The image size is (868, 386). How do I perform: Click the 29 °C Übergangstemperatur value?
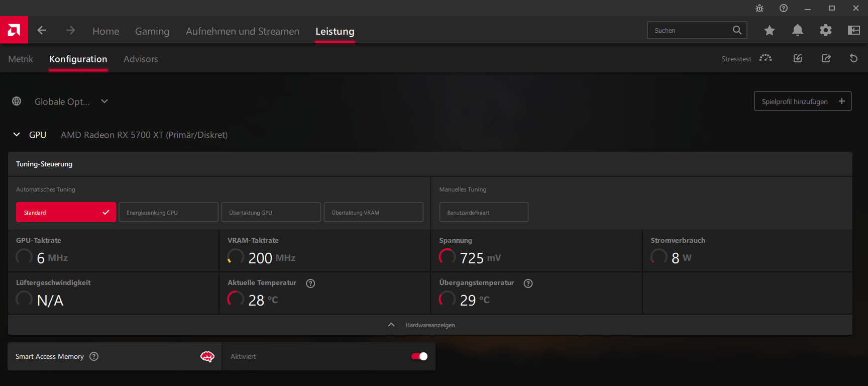[475, 300]
